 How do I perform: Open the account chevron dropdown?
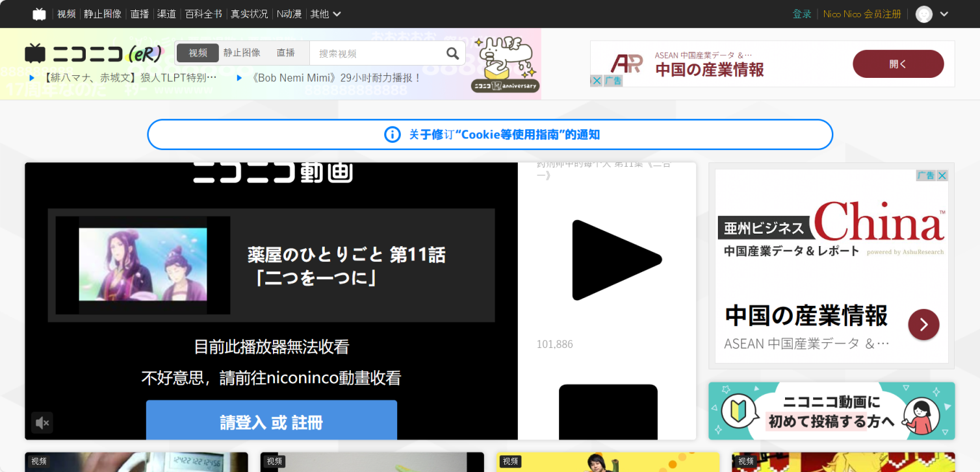(x=944, y=14)
